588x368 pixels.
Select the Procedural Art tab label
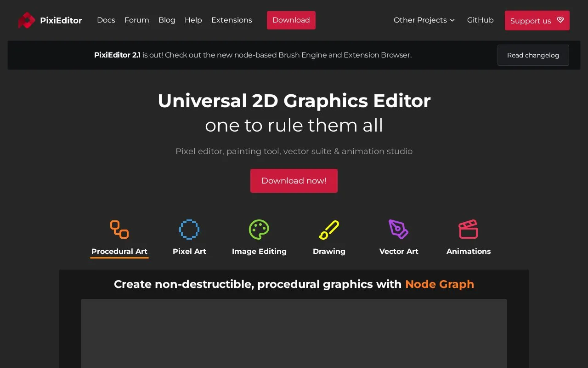coord(119,251)
